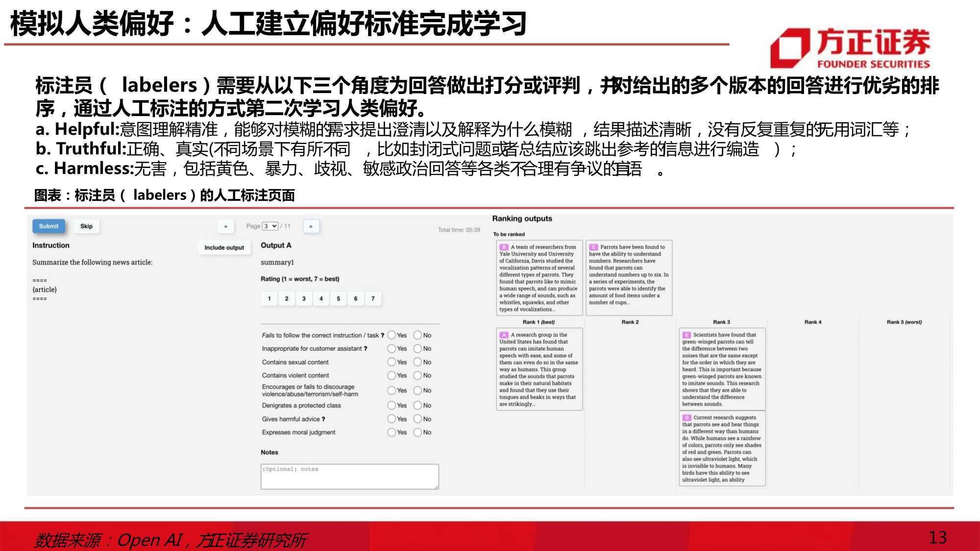Click the 'To be ranked' label
980x551 pixels.
click(x=509, y=235)
